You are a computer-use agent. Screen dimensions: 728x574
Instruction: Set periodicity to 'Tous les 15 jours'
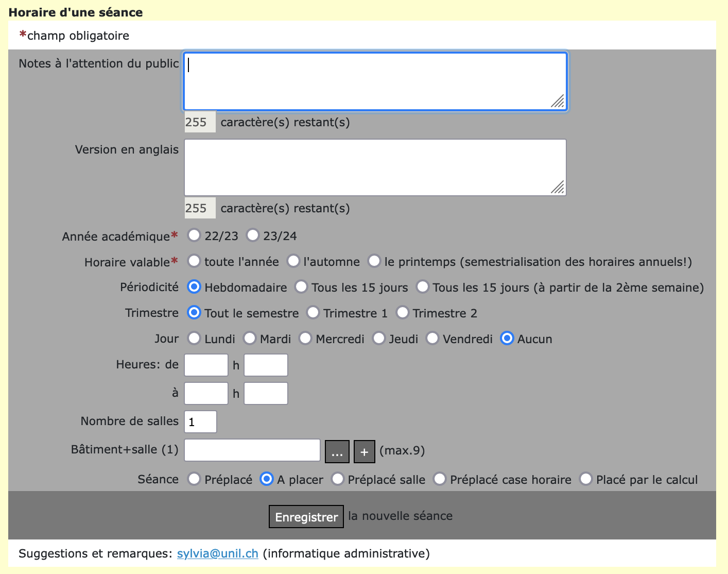point(301,287)
